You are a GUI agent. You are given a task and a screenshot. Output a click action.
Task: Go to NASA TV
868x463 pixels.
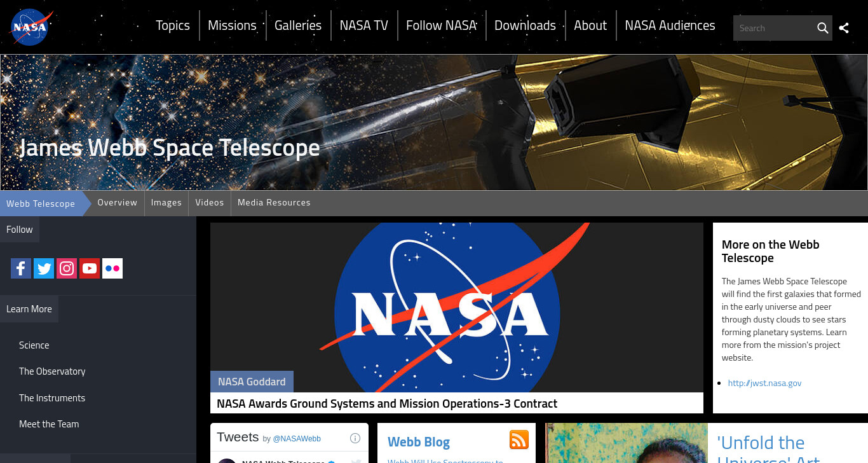click(x=363, y=25)
